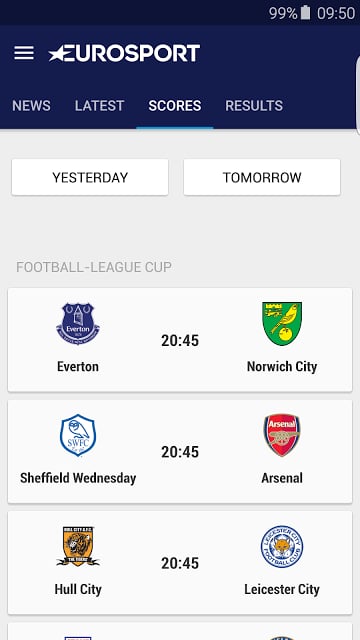360x640 pixels.
Task: Tap the Norwich City canary crest
Action: (282, 324)
